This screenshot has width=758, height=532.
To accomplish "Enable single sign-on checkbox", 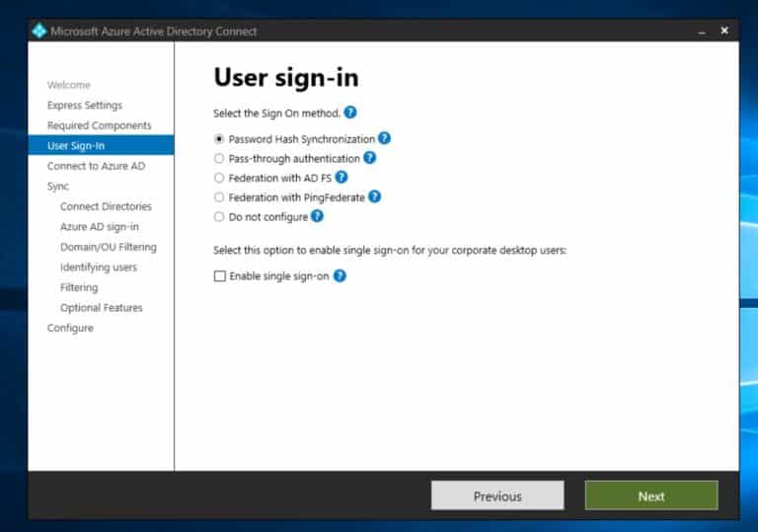I will [220, 275].
